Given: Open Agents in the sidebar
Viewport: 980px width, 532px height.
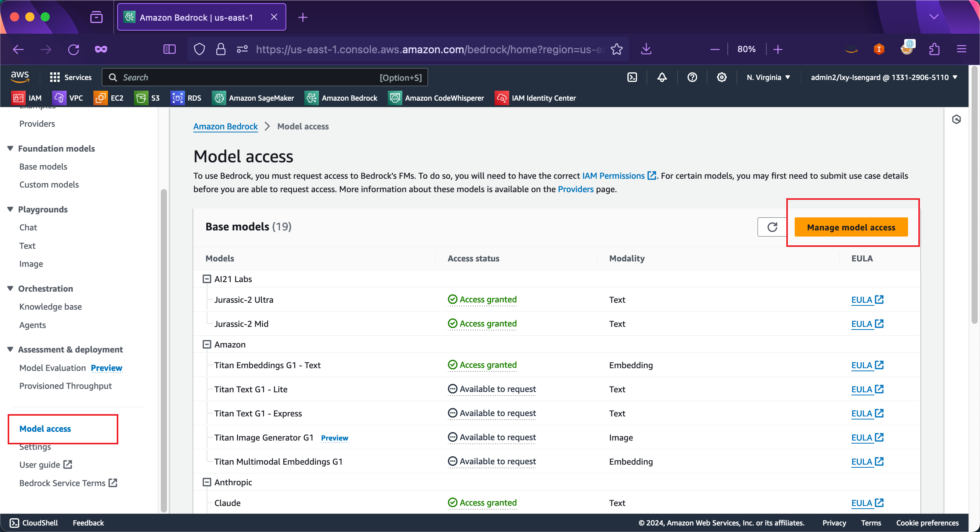Looking at the screenshot, I should [x=33, y=325].
